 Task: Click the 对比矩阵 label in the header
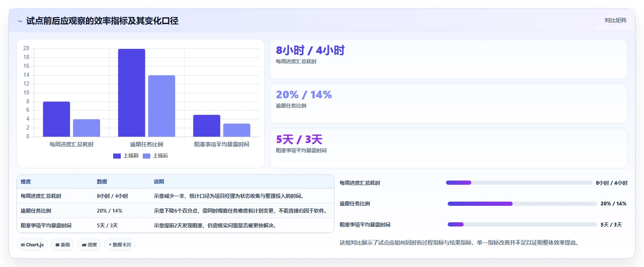pyautogui.click(x=615, y=20)
